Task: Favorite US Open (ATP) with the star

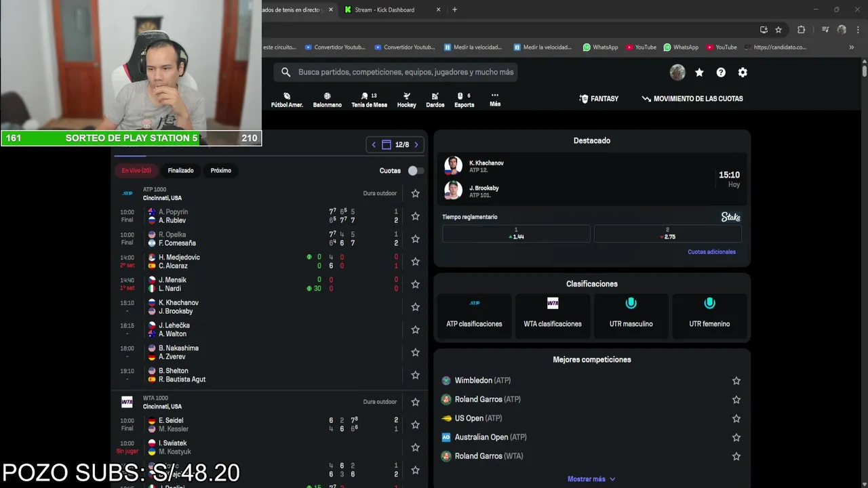Action: pos(736,419)
